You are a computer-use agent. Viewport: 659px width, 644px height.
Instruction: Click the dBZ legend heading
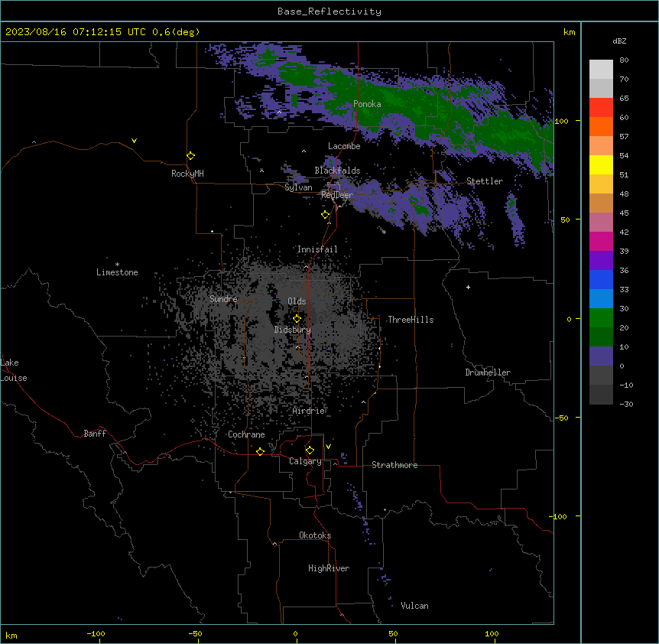coord(619,41)
